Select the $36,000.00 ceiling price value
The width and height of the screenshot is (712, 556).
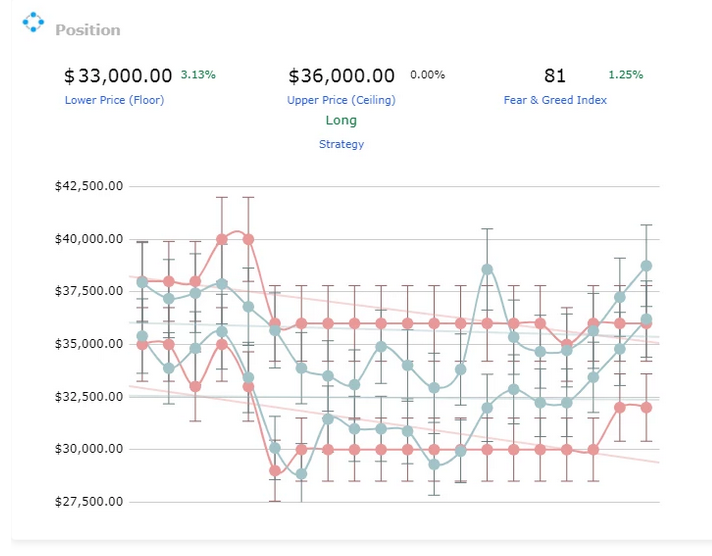[341, 76]
